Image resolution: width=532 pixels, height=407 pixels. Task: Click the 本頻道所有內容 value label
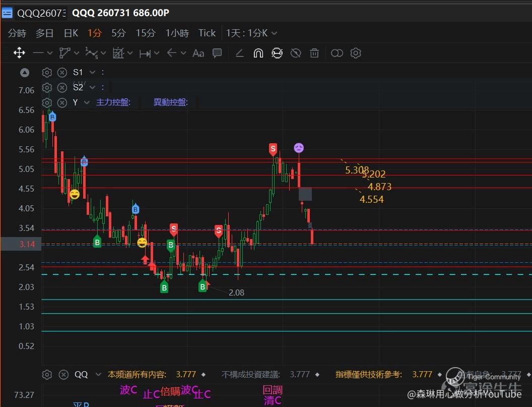point(137,374)
